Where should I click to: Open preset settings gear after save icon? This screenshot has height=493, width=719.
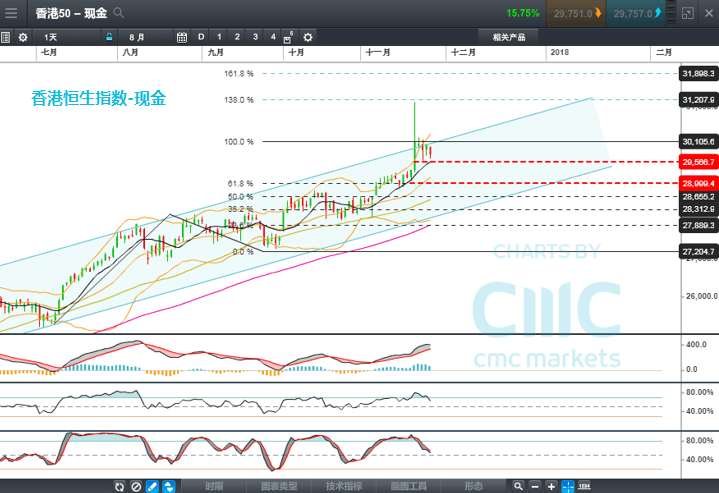(x=308, y=37)
